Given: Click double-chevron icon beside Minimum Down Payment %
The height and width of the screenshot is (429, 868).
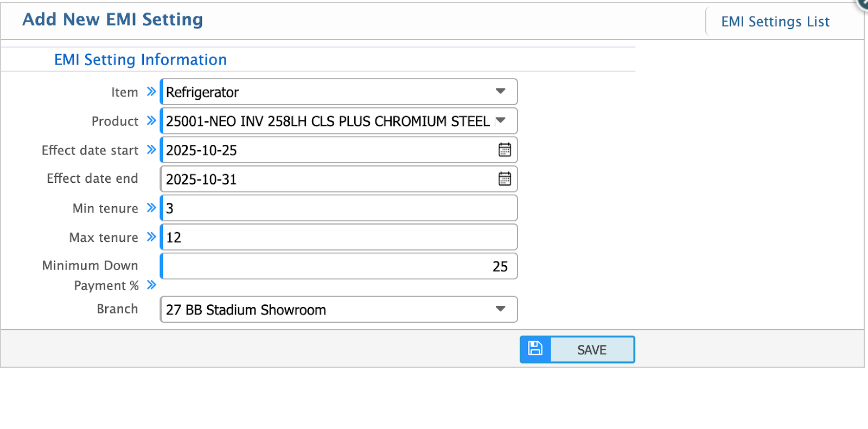Looking at the screenshot, I should point(151,285).
